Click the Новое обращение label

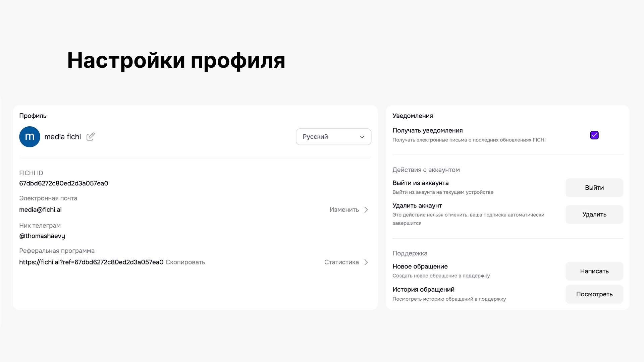point(420,266)
